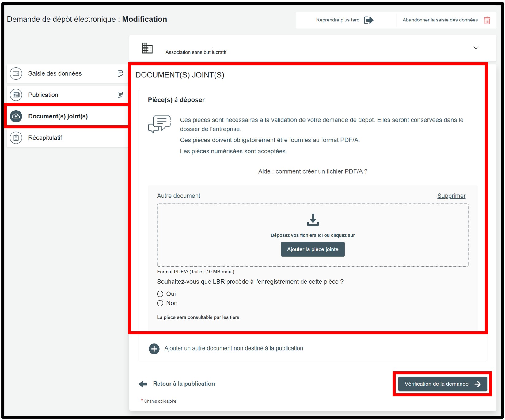Click the exit arrow icon beside Reprendre plus tard
Screen dimensions: 505x420
368,20
